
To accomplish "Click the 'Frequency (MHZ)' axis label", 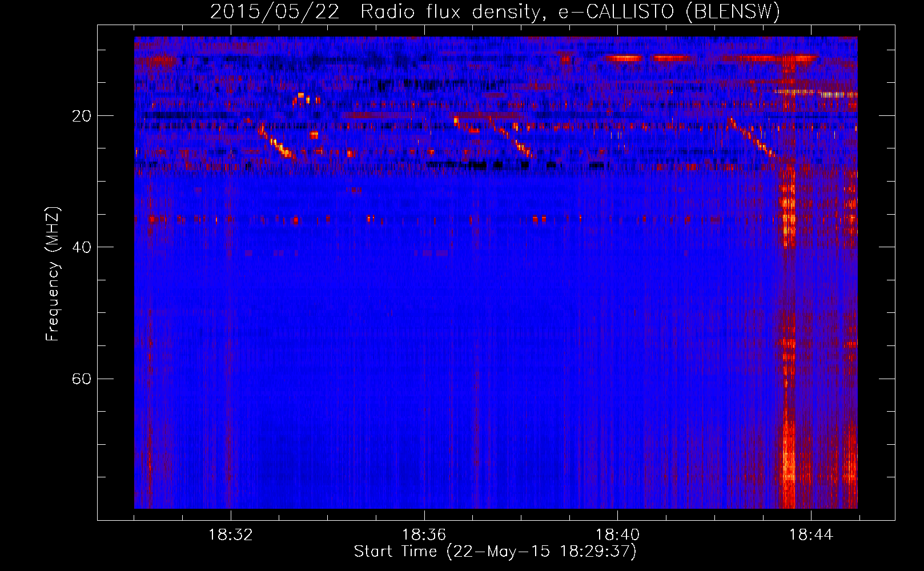I will 53,274.
